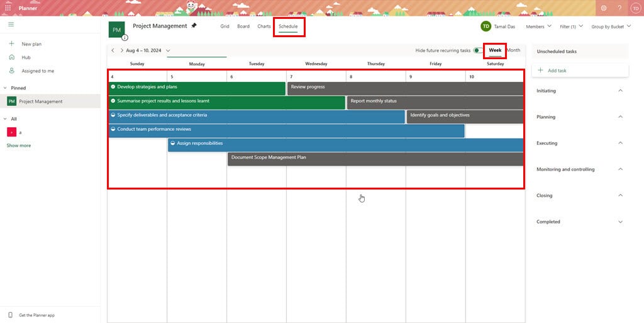
Task: Open the Hub home icon in the sidebar
Action: tap(12, 57)
